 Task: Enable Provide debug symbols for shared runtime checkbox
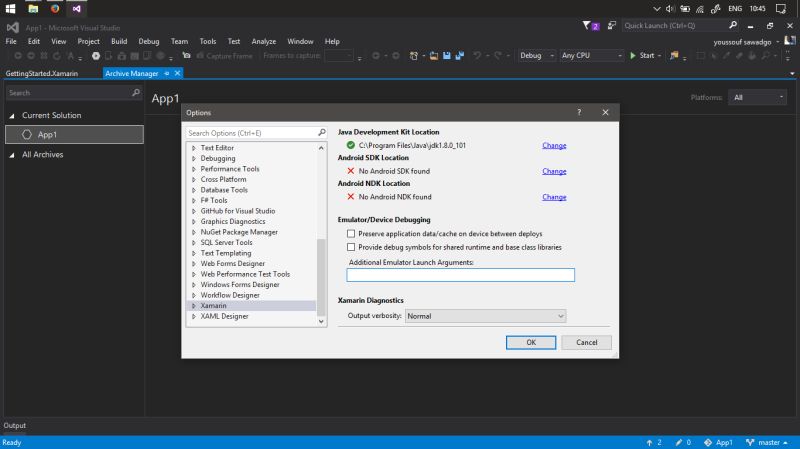point(351,247)
